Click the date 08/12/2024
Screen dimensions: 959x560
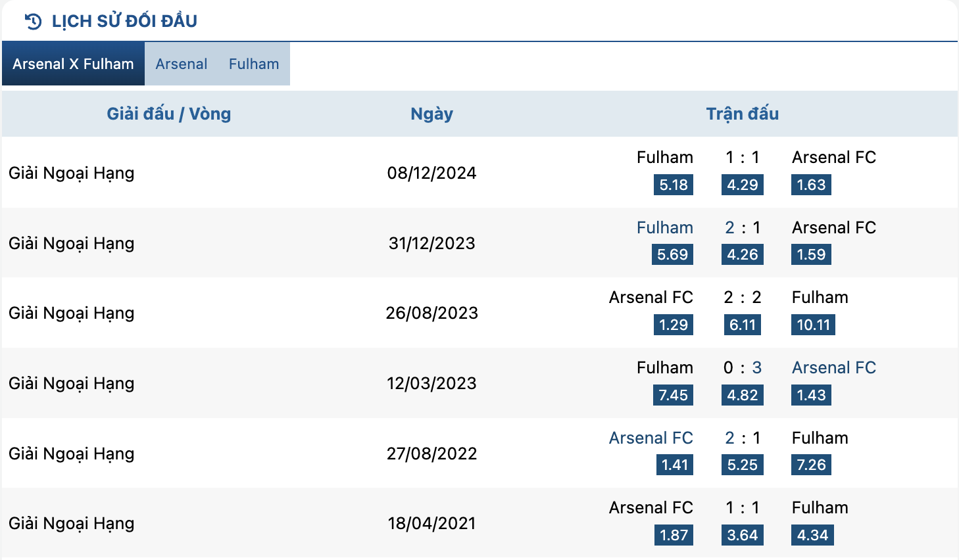click(x=431, y=173)
